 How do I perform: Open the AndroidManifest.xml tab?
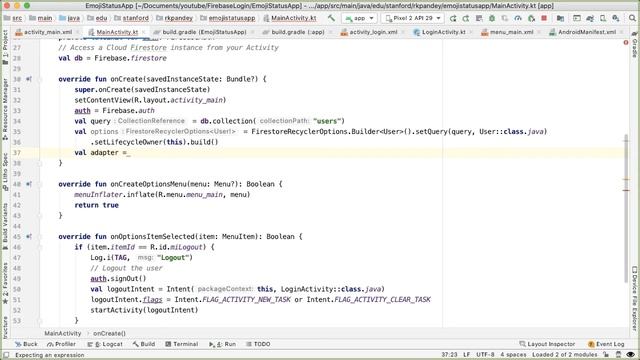[587, 32]
